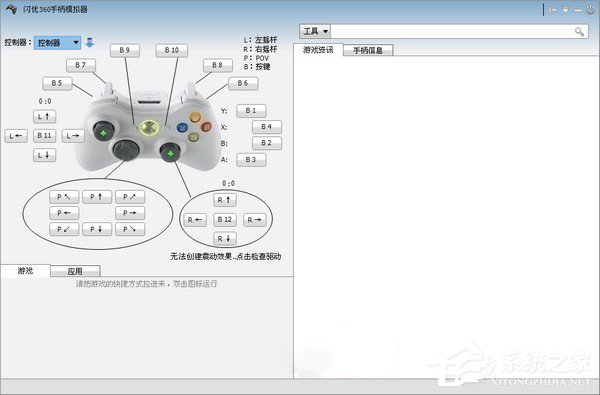Click the R left arrow button

[195, 220]
